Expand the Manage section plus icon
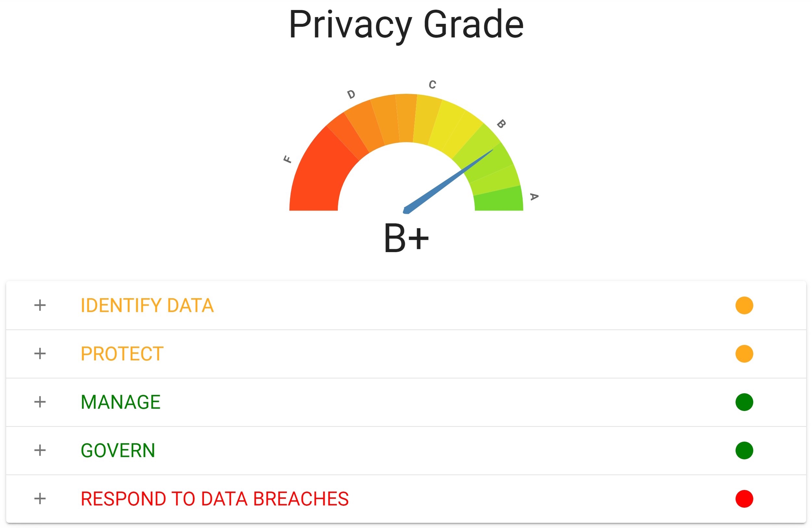812x528 pixels. click(40, 402)
